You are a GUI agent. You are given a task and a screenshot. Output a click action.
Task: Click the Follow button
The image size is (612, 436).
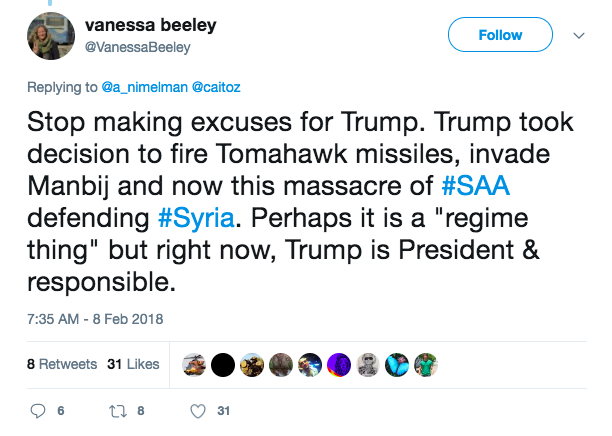pyautogui.click(x=502, y=36)
